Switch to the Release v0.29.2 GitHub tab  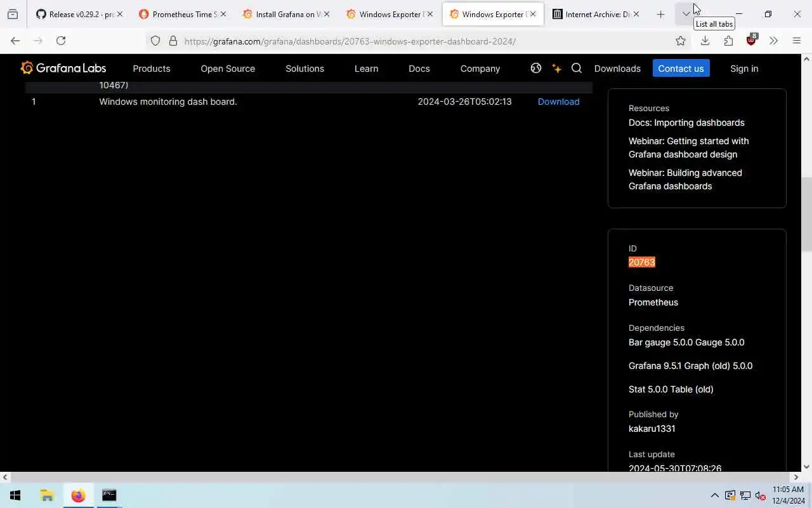tap(79, 14)
